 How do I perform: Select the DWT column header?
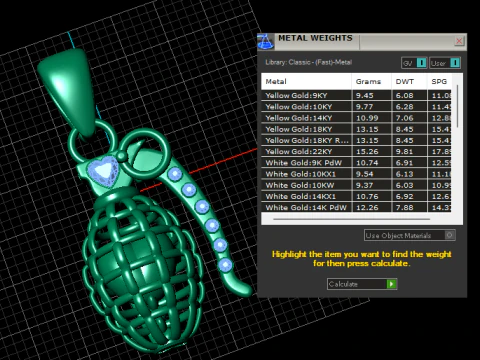409,82
